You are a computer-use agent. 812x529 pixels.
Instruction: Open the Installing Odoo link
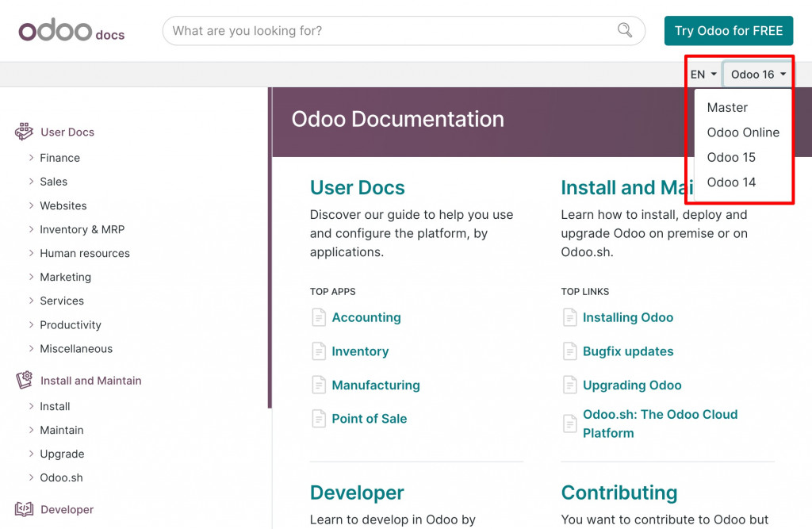click(628, 317)
